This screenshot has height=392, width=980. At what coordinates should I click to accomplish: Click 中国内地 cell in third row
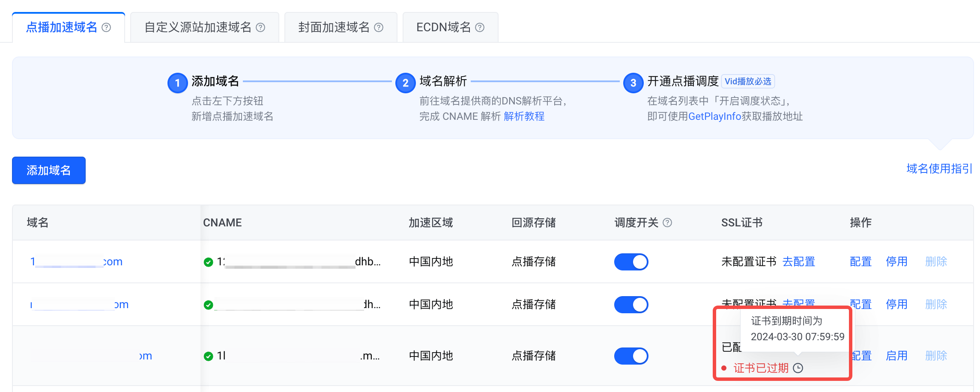(431, 356)
